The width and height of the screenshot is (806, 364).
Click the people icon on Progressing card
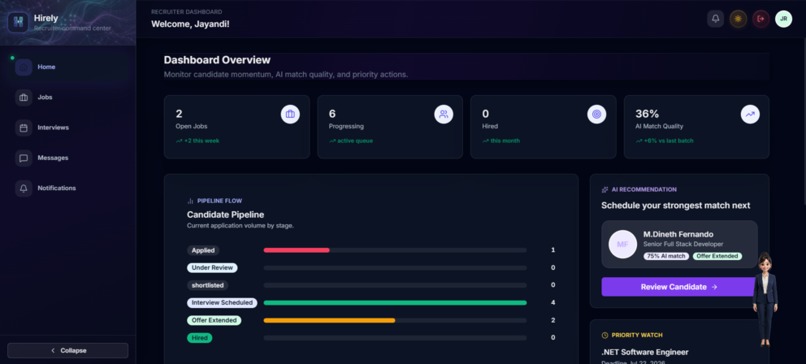point(444,114)
